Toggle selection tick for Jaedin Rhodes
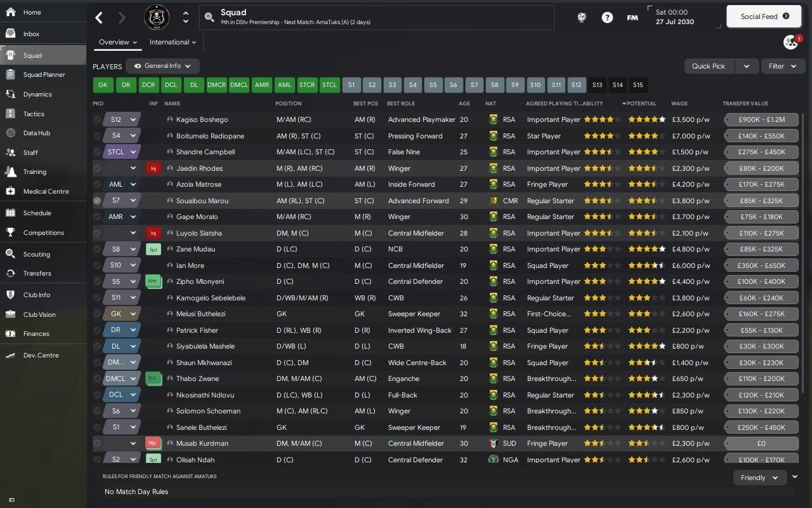812x508 pixels. 97,168
